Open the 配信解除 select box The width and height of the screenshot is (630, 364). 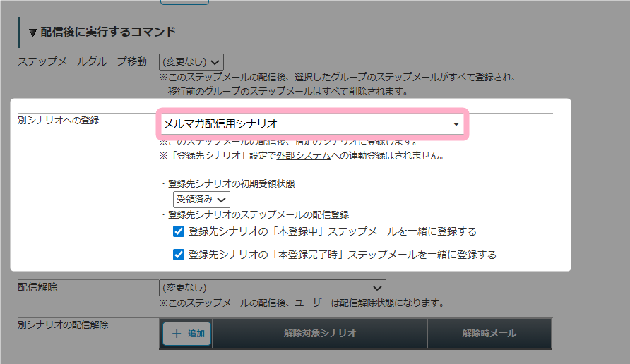pyautogui.click(x=272, y=288)
